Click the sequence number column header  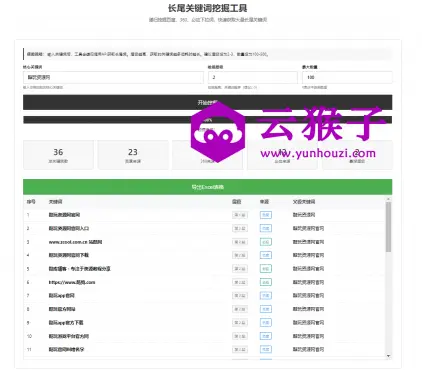tap(31, 202)
